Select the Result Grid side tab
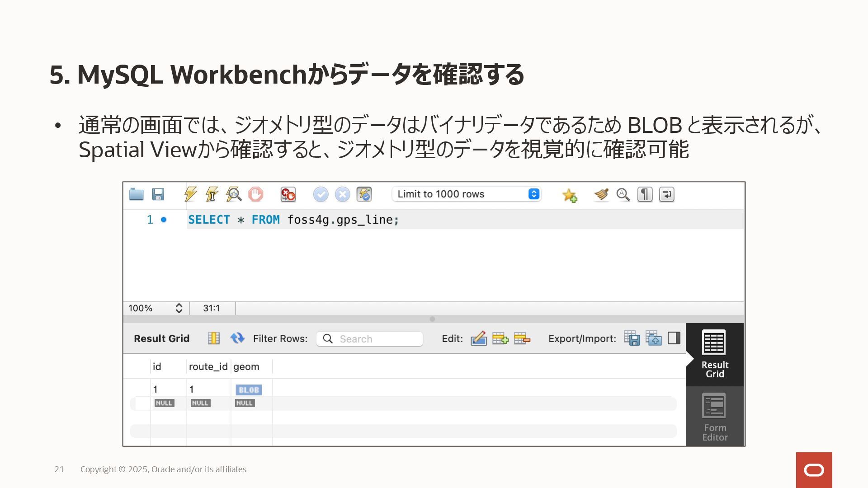The height and width of the screenshot is (488, 868). (x=715, y=355)
